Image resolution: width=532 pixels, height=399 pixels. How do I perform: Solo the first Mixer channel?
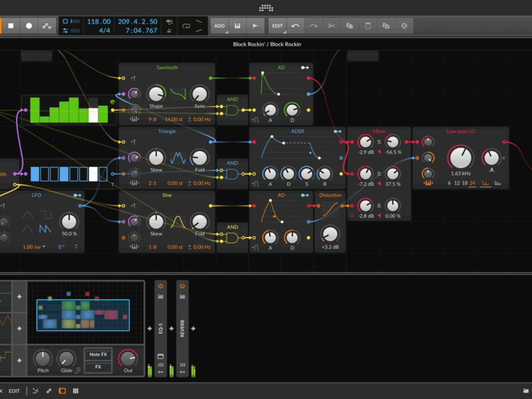(380, 142)
